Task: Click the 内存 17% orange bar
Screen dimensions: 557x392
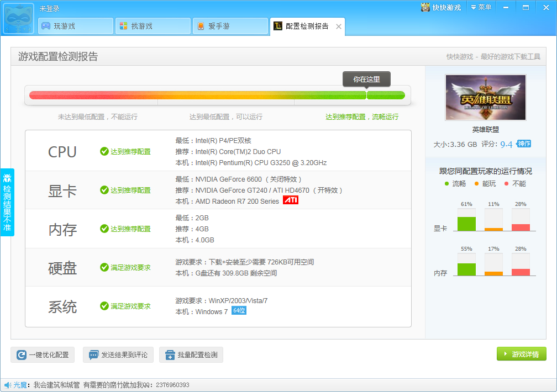Action: click(494, 274)
